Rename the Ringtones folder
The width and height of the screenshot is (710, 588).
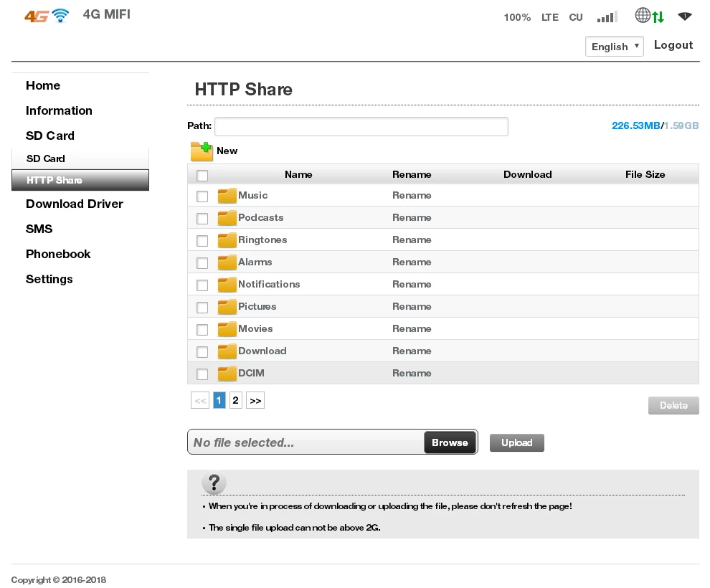pyautogui.click(x=412, y=240)
